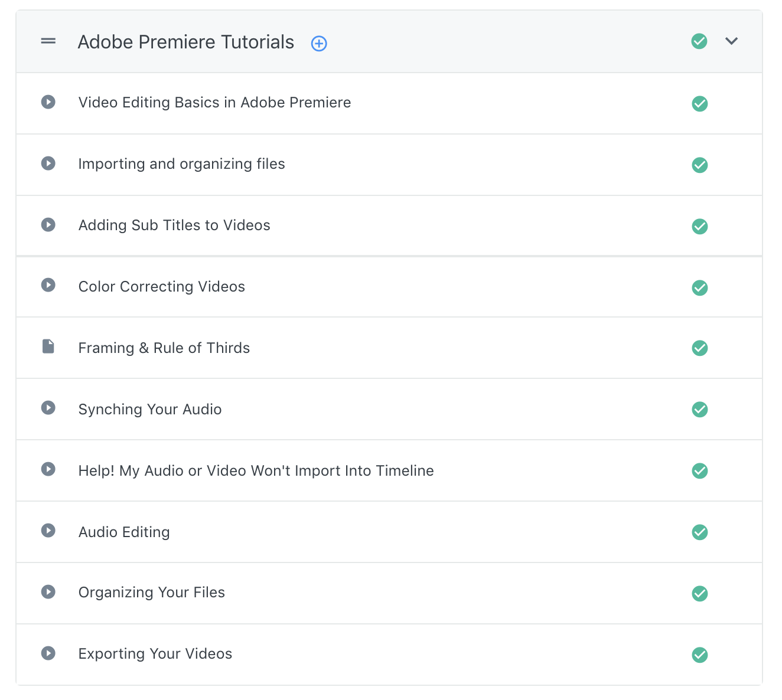Viewport: 782px width, 700px height.
Task: Click the play icon for Exporting Your Videos
Action: 48,653
